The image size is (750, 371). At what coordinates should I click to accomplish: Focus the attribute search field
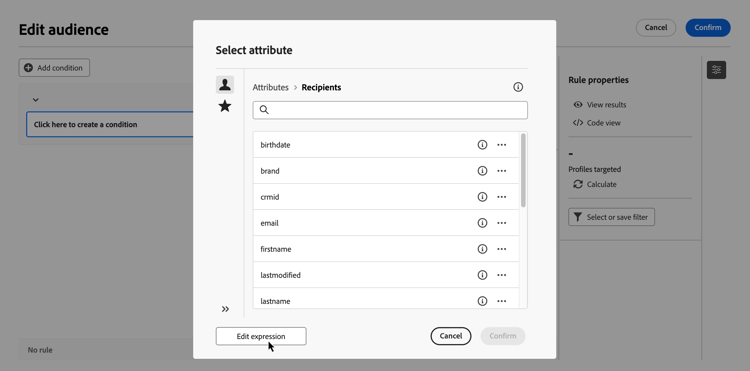(x=390, y=110)
